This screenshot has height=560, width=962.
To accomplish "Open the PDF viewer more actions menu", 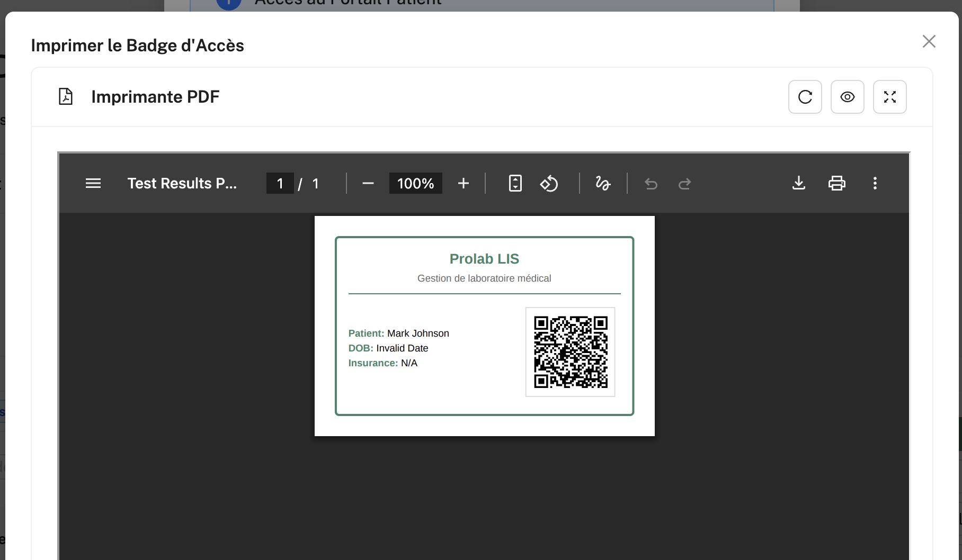I will pyautogui.click(x=875, y=183).
